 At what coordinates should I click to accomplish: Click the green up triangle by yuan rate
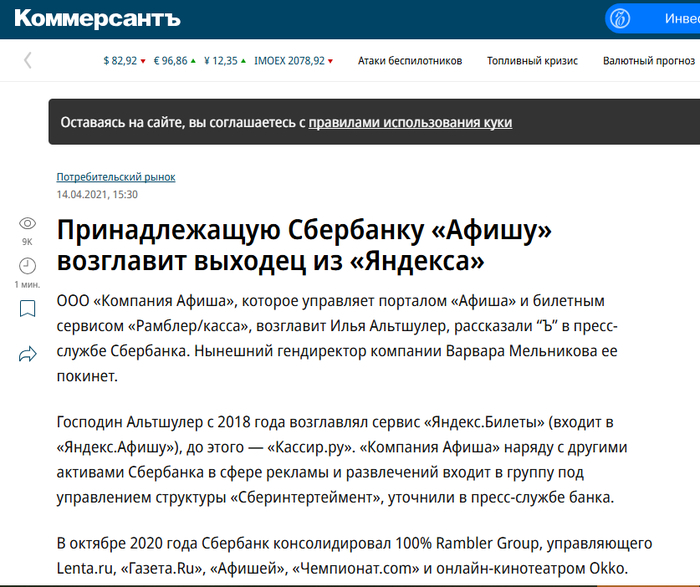(x=243, y=61)
